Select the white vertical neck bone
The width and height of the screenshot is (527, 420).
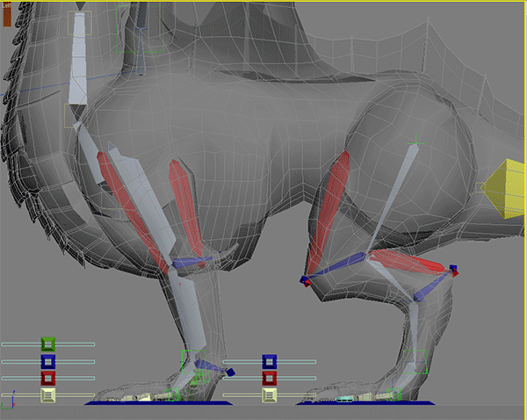[78, 59]
